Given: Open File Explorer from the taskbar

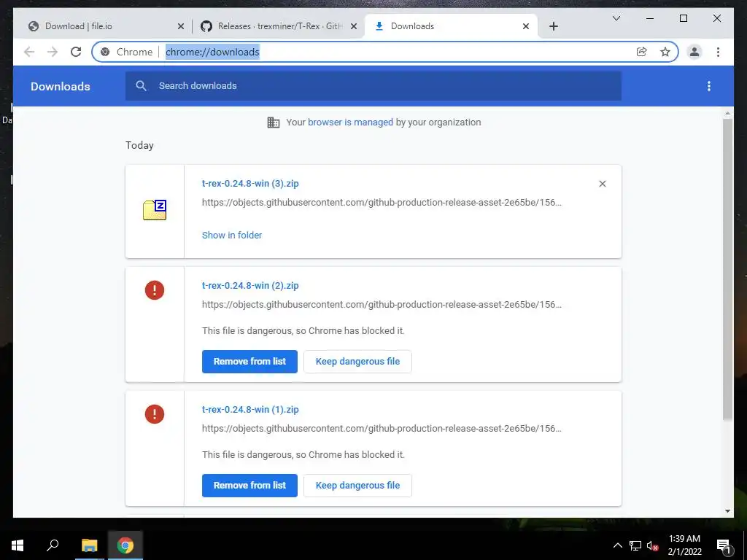Looking at the screenshot, I should (x=89, y=545).
